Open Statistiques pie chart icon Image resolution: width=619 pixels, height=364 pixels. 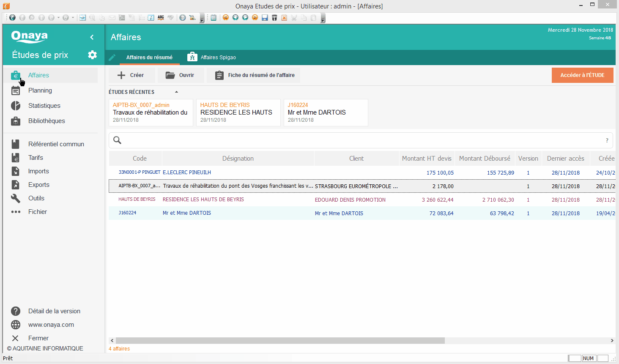pyautogui.click(x=16, y=106)
